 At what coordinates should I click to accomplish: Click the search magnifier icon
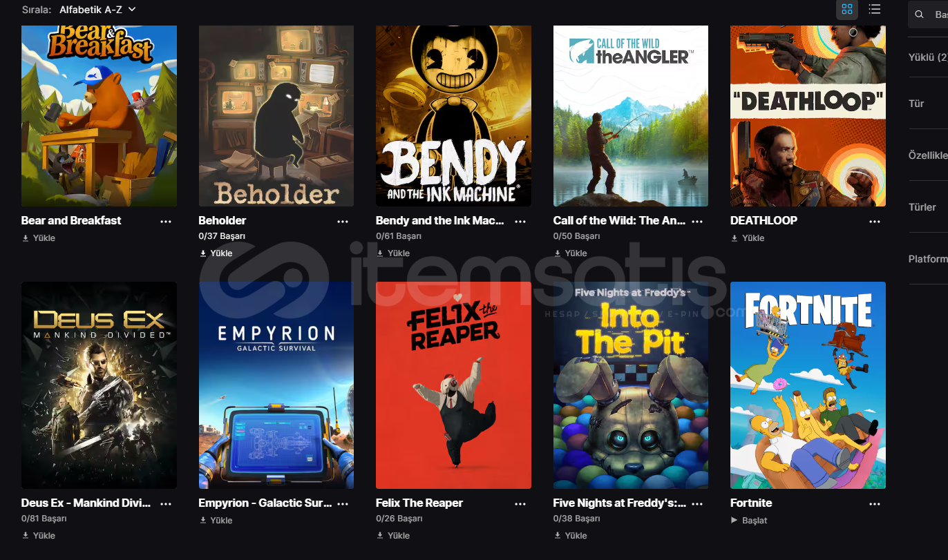coord(919,14)
